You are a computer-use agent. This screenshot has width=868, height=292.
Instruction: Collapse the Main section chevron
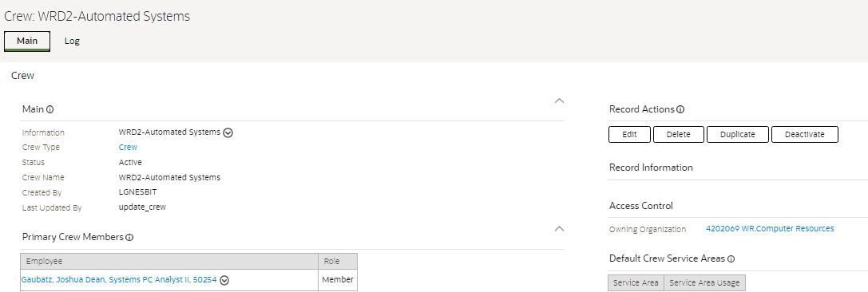[559, 101]
